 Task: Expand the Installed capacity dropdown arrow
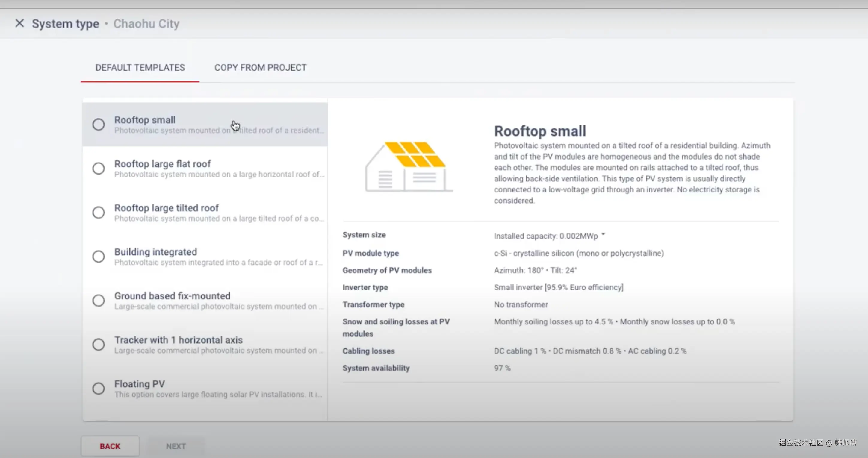(x=603, y=235)
